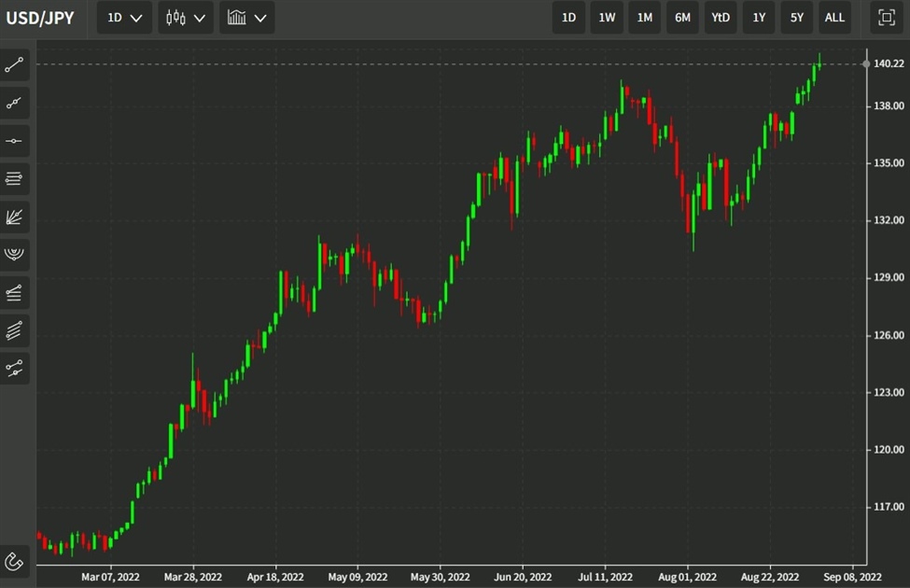This screenshot has width=910, height=588.
Task: Open the 1D timeframe dropdown
Action: click(123, 17)
